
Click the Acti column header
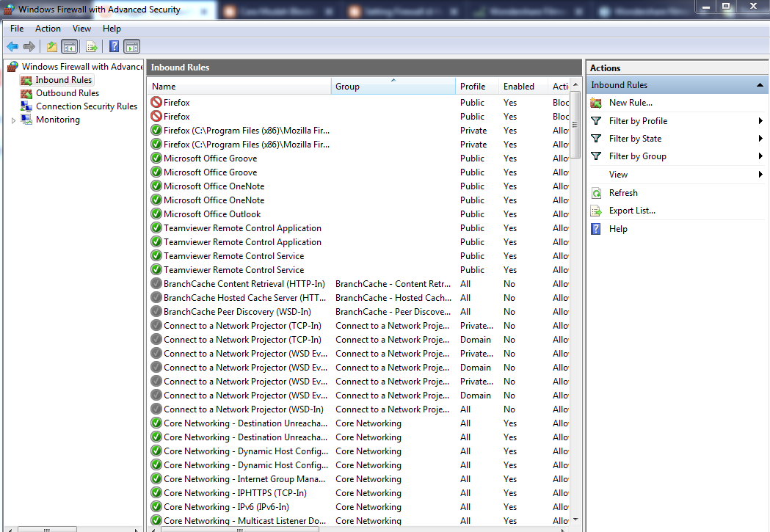560,87
